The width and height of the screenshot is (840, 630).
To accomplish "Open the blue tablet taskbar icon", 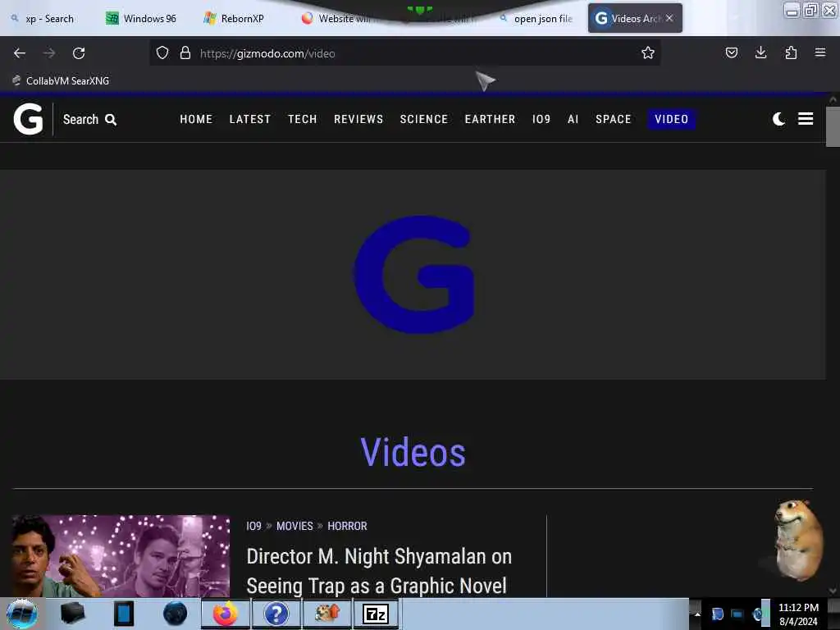I will (x=124, y=614).
